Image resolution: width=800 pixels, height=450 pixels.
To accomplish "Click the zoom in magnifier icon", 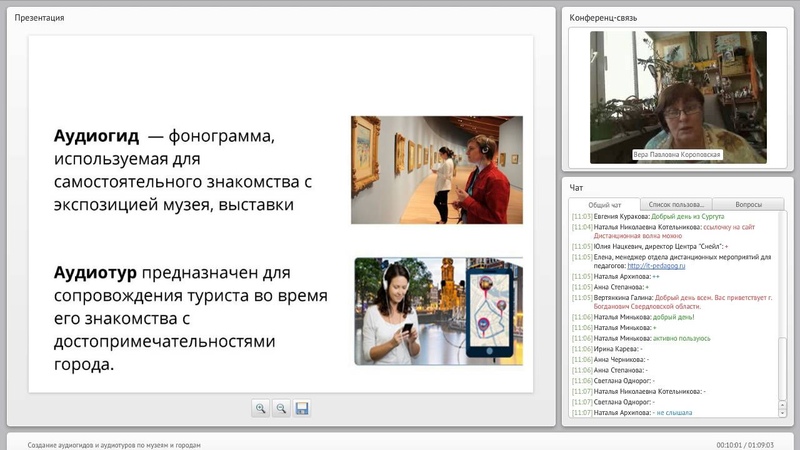I will point(261,408).
